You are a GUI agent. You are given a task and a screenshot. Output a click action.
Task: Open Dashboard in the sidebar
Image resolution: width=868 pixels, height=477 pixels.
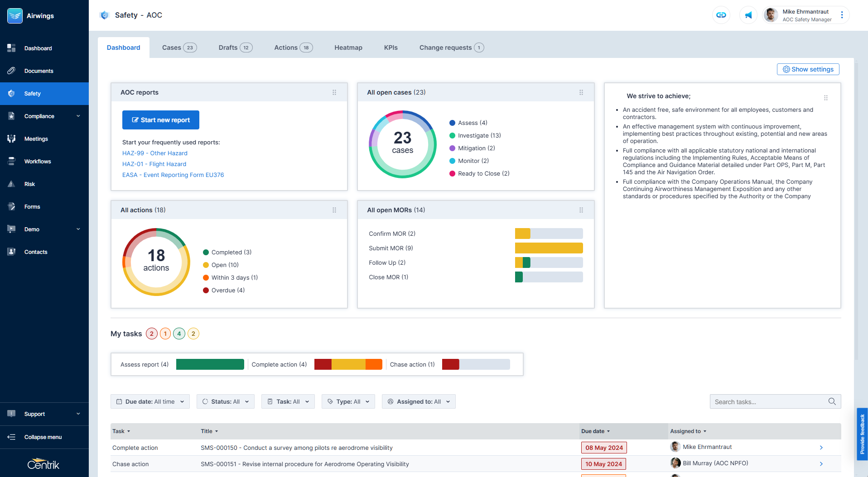pyautogui.click(x=44, y=48)
